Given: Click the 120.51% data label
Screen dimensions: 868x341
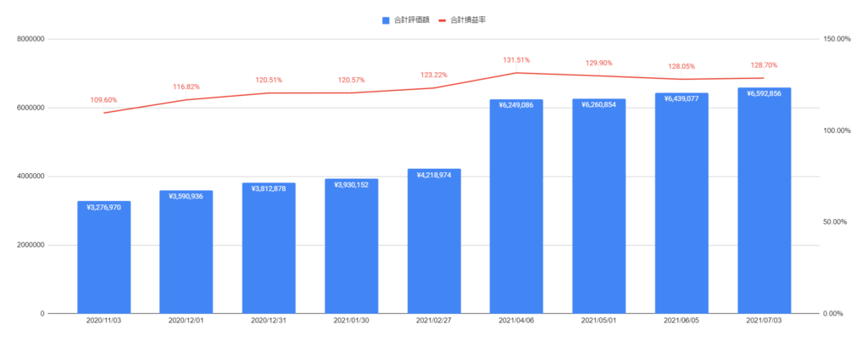Looking at the screenshot, I should click(x=269, y=81).
